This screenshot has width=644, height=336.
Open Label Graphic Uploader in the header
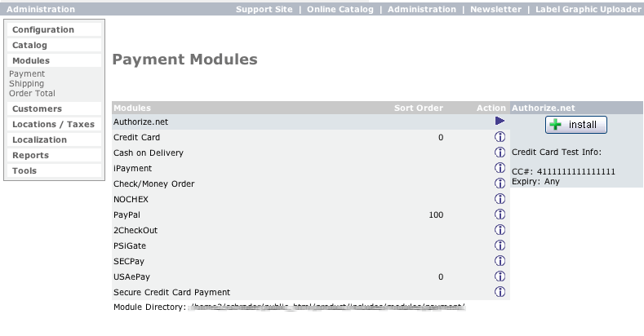(x=588, y=10)
